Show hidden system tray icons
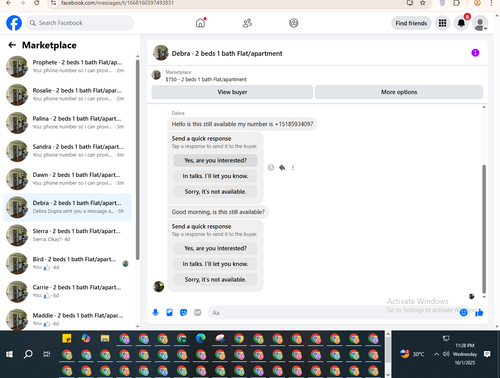 pyautogui.click(x=436, y=354)
